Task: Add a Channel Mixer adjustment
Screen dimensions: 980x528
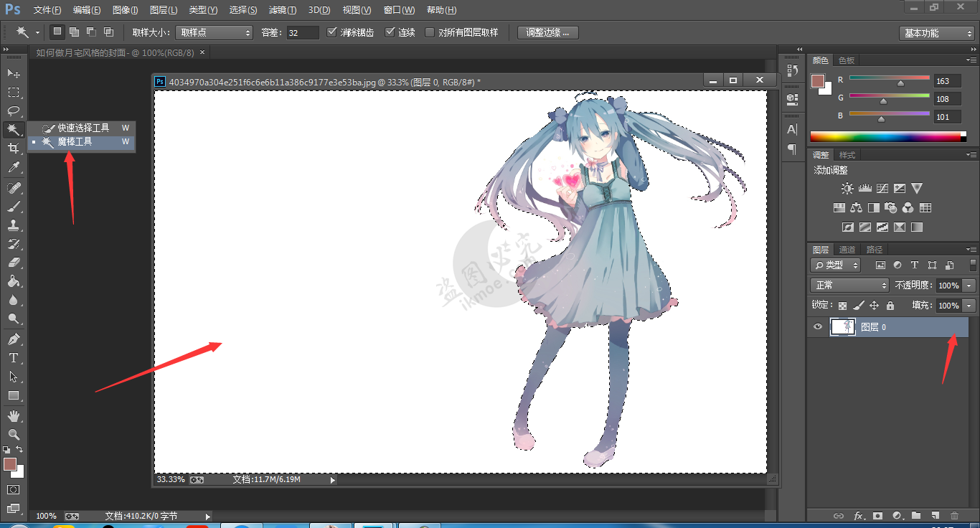Action: (x=908, y=208)
